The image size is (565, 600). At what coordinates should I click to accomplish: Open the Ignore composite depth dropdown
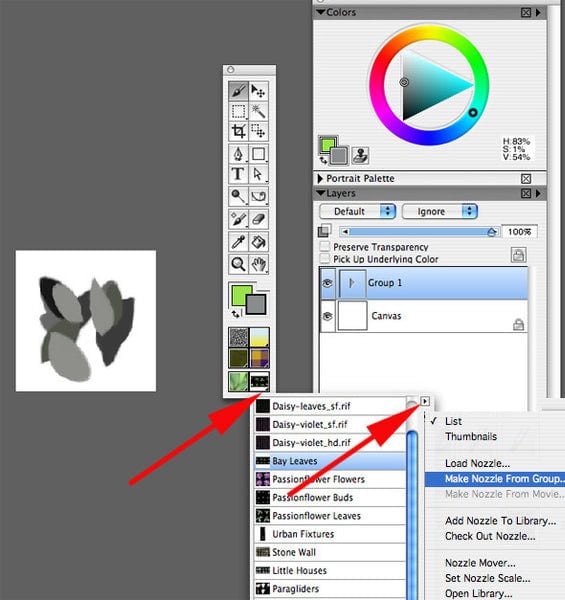(x=440, y=211)
